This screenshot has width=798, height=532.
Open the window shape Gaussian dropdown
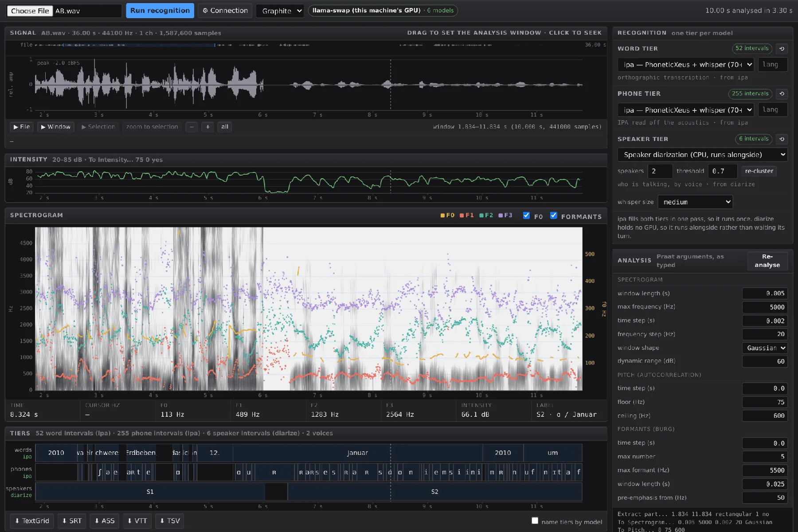pyautogui.click(x=765, y=348)
